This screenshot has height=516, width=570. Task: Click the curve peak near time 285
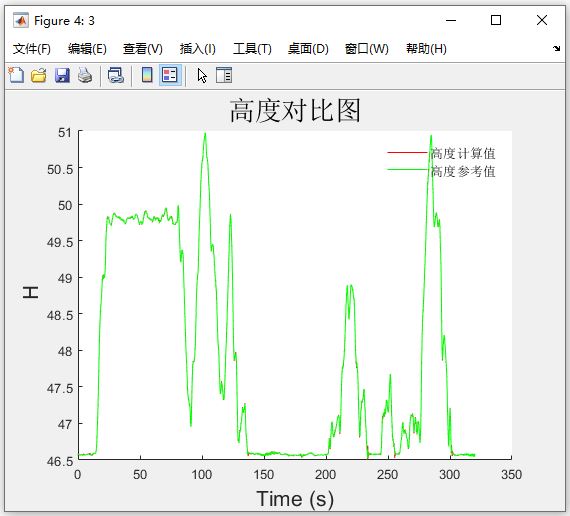tap(431, 136)
